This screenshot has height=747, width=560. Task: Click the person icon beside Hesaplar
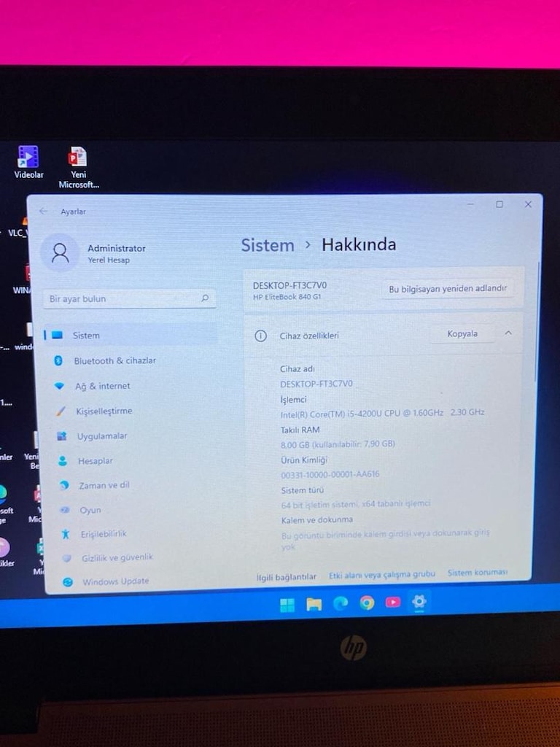point(63,461)
